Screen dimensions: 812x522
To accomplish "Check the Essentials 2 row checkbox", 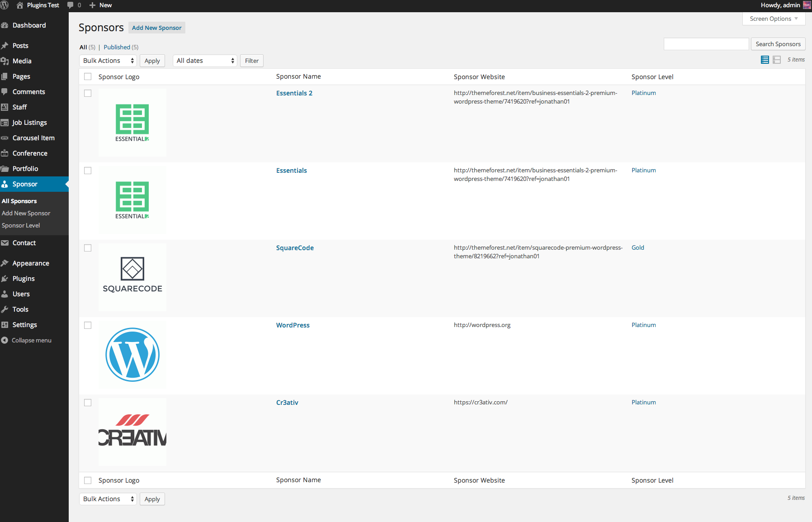I will 88,93.
